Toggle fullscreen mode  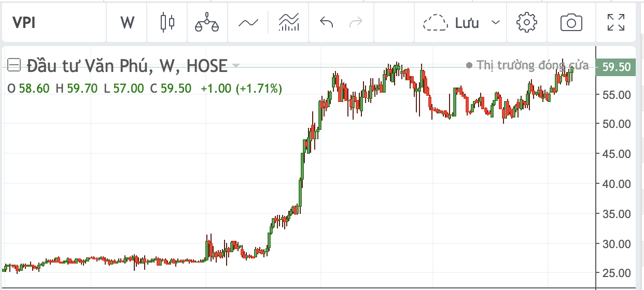point(616,23)
